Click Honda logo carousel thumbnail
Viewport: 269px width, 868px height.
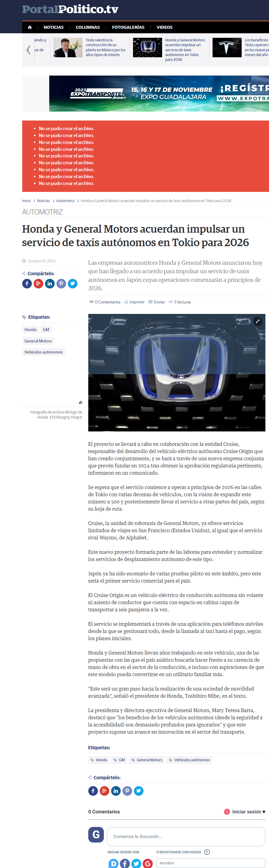(147, 47)
